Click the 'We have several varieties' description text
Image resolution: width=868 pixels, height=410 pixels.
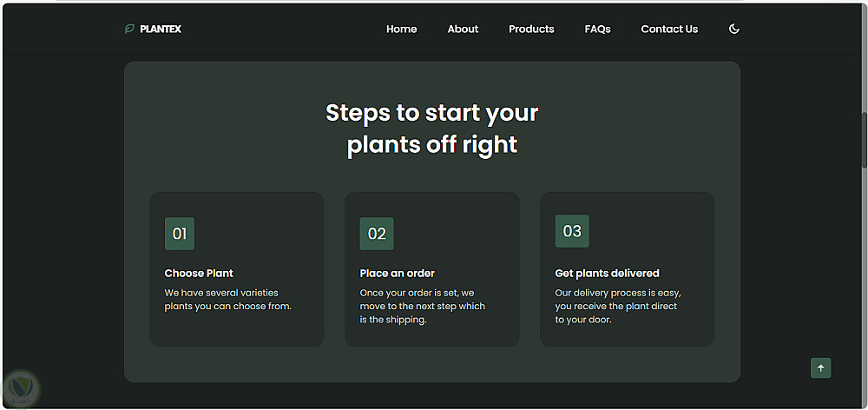pyautogui.click(x=227, y=299)
